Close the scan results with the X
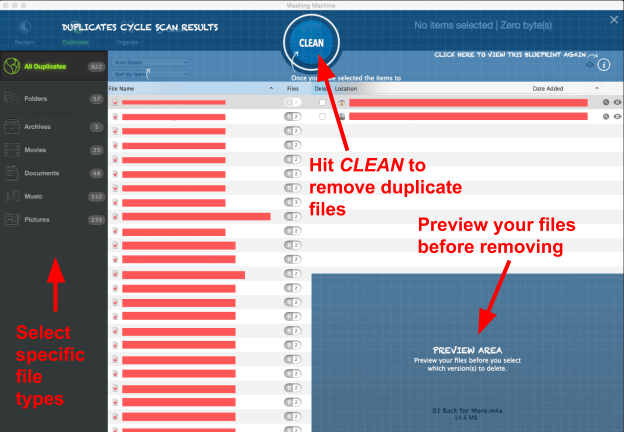The width and height of the screenshot is (624, 432). [x=614, y=20]
